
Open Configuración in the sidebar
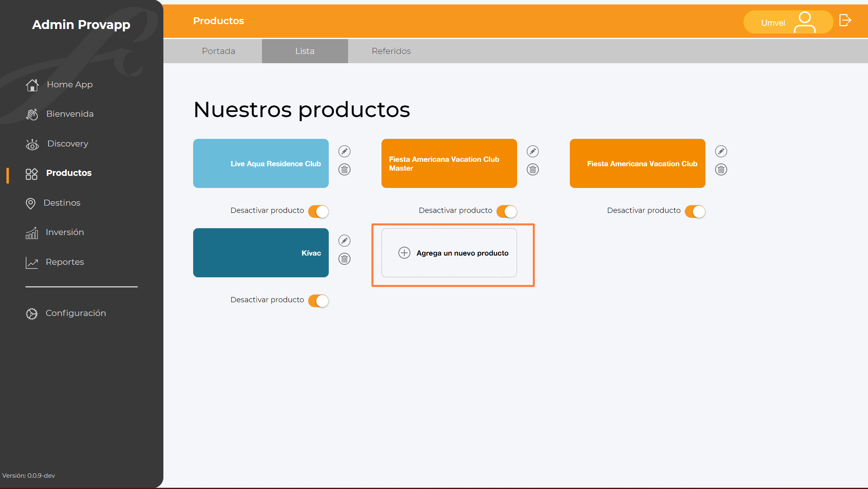point(76,313)
